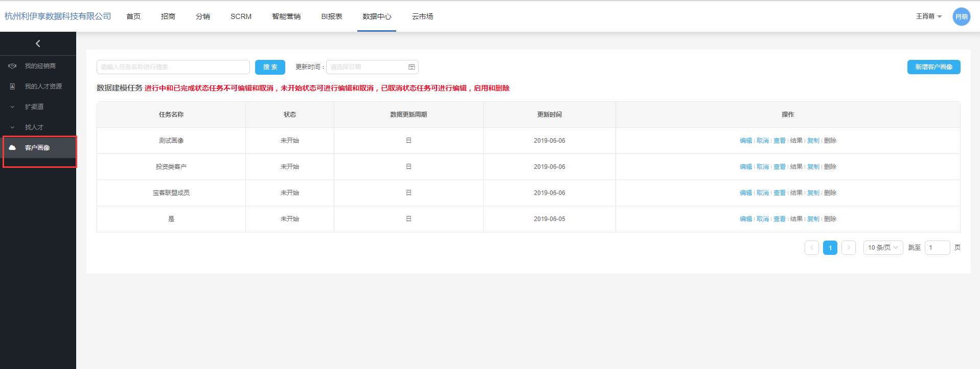Collapse the sidebar with the back arrow
This screenshot has width=980, height=369.
coord(38,44)
